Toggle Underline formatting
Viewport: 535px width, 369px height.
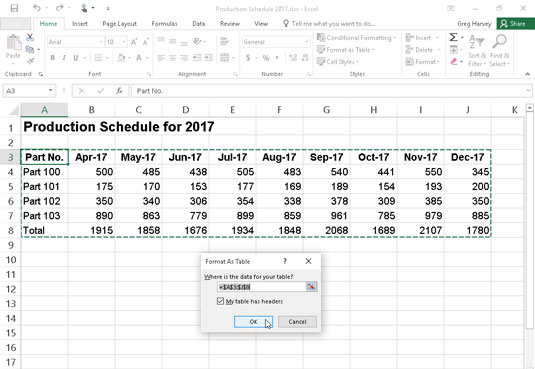tap(75, 58)
